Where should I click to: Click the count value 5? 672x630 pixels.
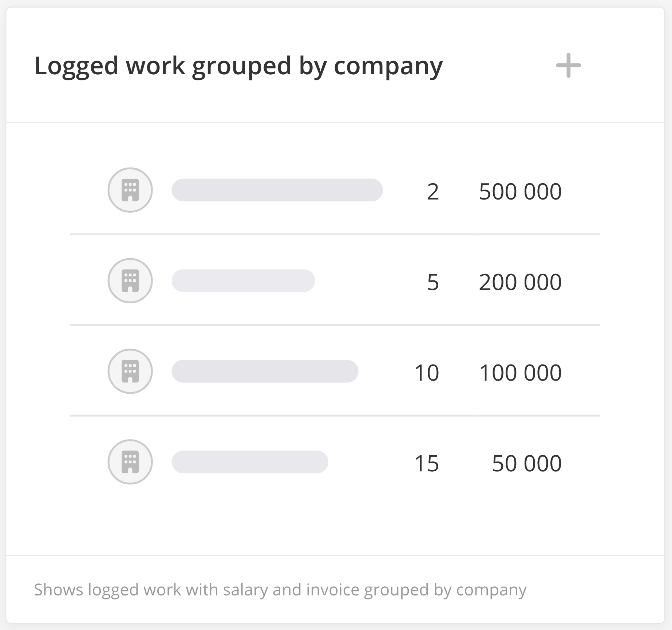[433, 282]
